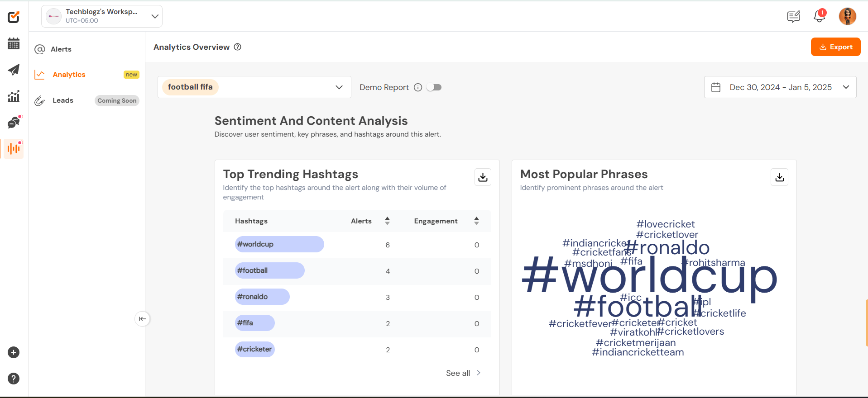Click the Alerts at-sign icon
This screenshot has height=398, width=868.
pyautogui.click(x=40, y=49)
